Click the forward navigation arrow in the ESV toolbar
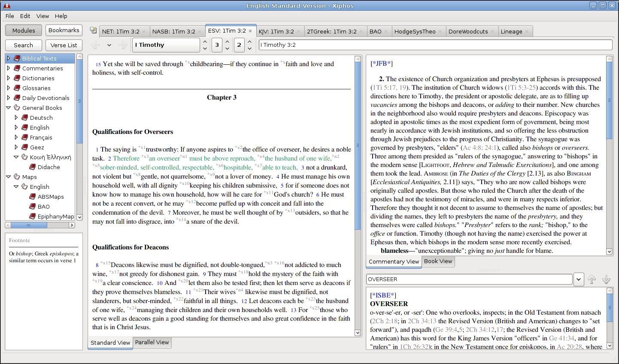This screenshot has width=619, height=364. 124,45
